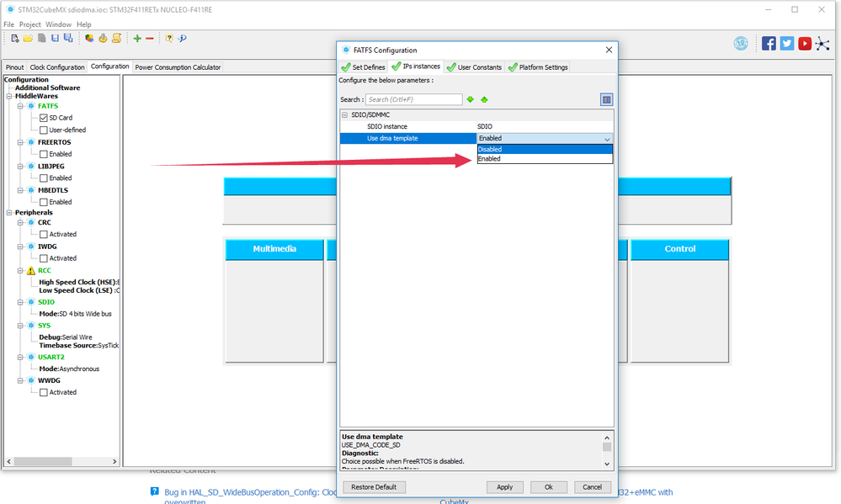Enable the MBEDTLS checkbox
The image size is (841, 504).
[x=44, y=202]
